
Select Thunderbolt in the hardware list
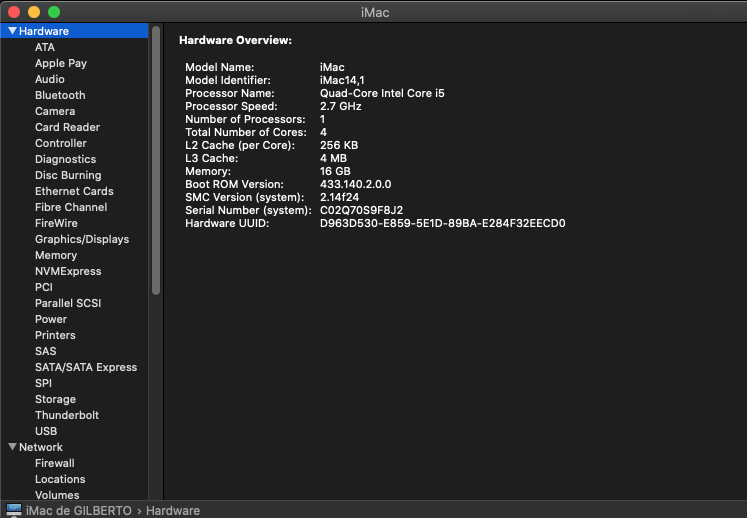pyautogui.click(x=67, y=415)
